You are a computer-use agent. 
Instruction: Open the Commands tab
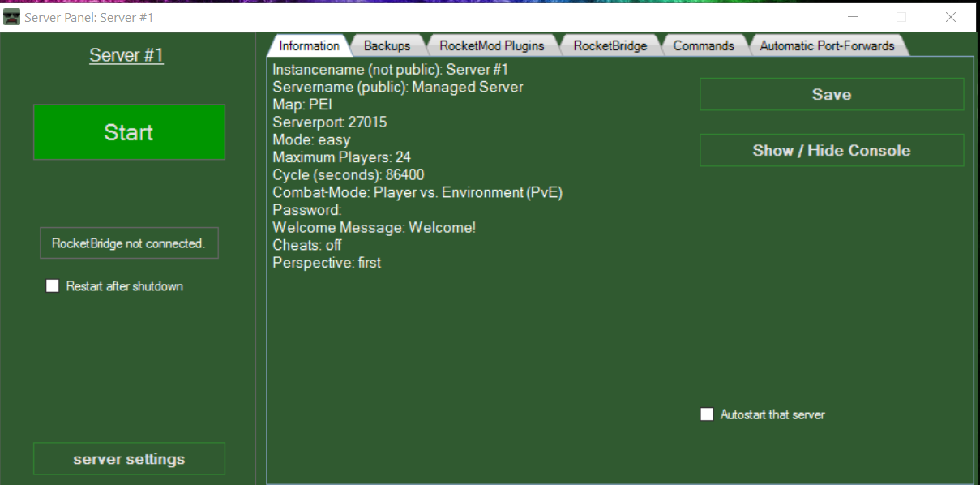pyautogui.click(x=704, y=46)
